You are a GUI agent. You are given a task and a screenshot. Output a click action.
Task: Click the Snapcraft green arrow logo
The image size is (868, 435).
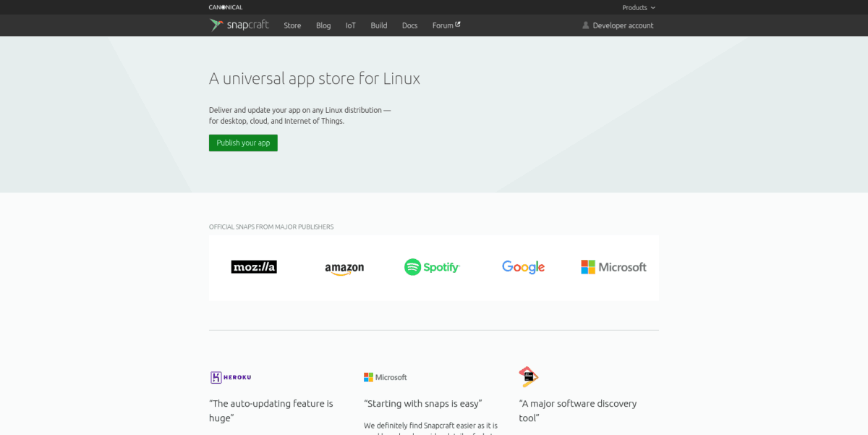pyautogui.click(x=216, y=25)
